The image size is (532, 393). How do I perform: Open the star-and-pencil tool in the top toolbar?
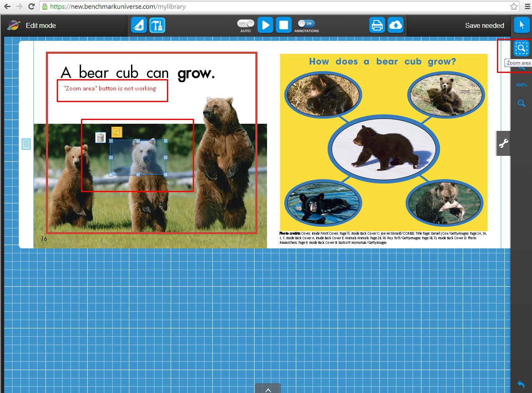tap(139, 25)
